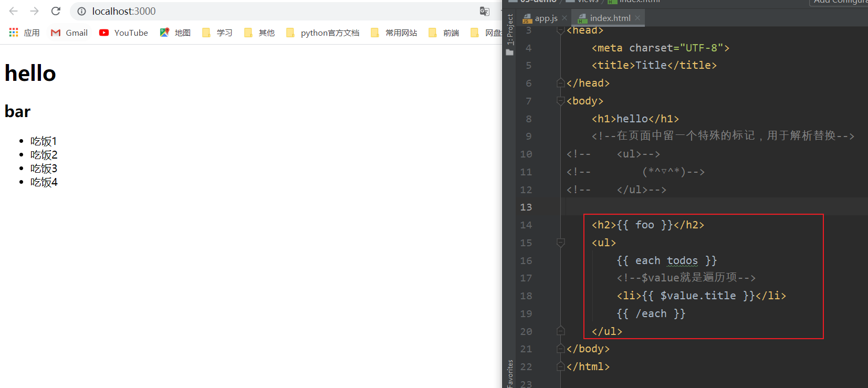Open the 前端 bookmark folder
Viewport: 868px width, 388px height.
pyautogui.click(x=444, y=33)
